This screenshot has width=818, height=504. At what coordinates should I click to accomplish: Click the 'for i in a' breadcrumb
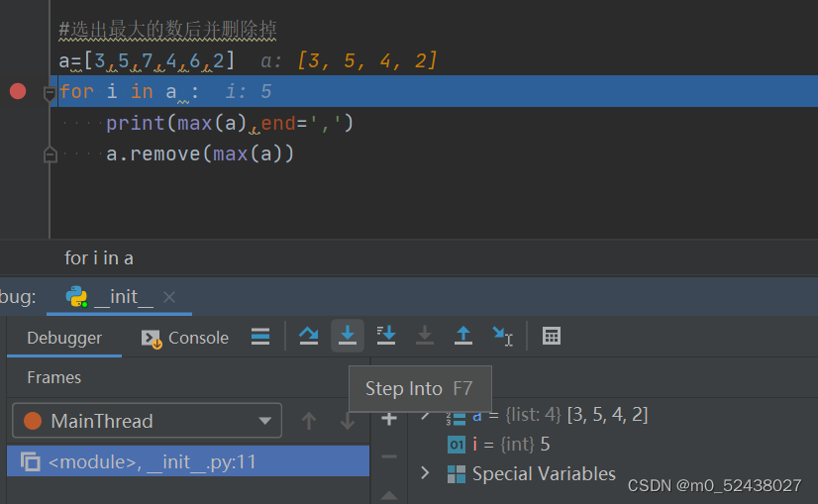(x=99, y=257)
